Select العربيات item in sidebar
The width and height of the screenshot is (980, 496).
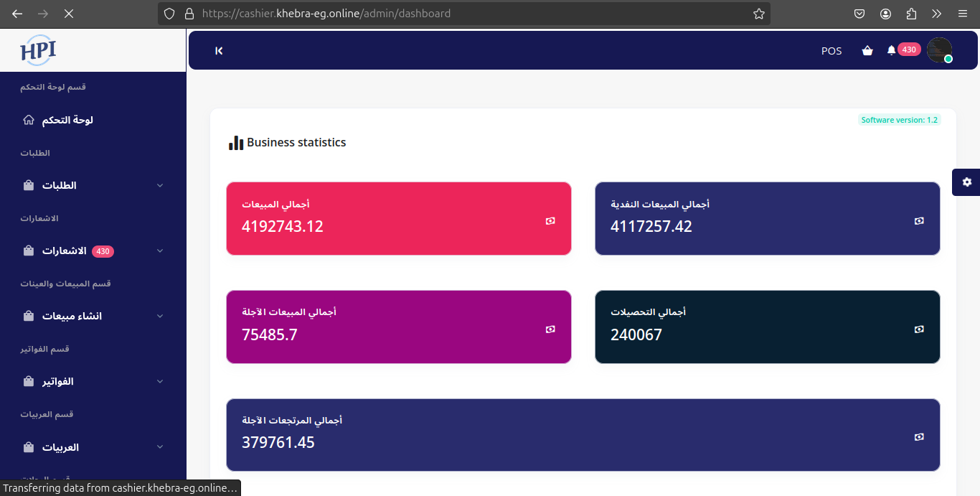pos(60,447)
